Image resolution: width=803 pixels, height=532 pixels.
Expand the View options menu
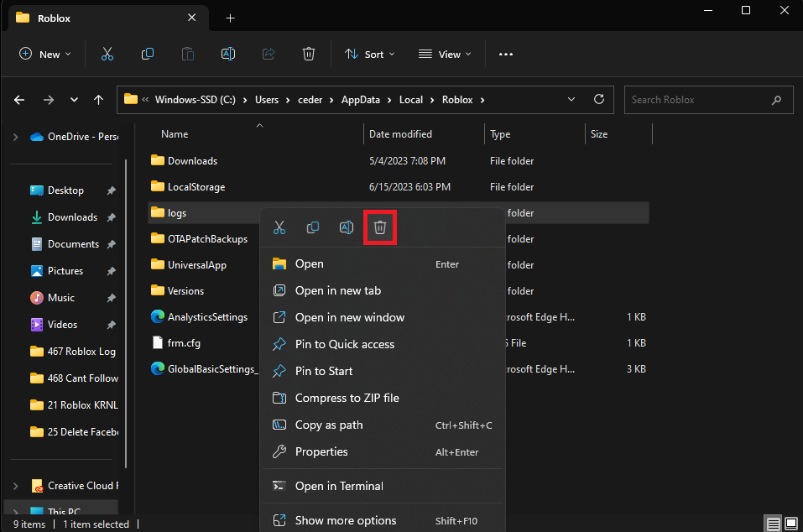click(444, 54)
